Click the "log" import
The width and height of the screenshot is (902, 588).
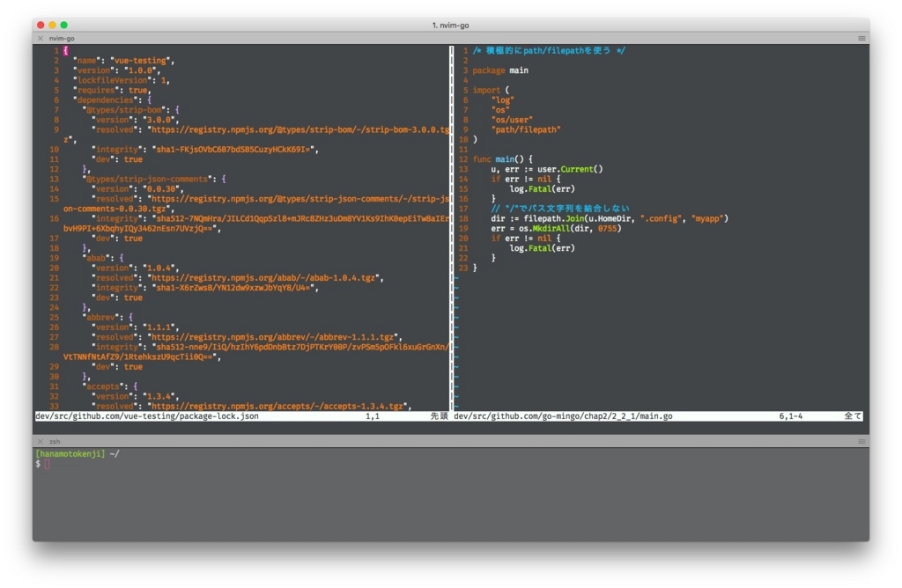click(x=503, y=100)
